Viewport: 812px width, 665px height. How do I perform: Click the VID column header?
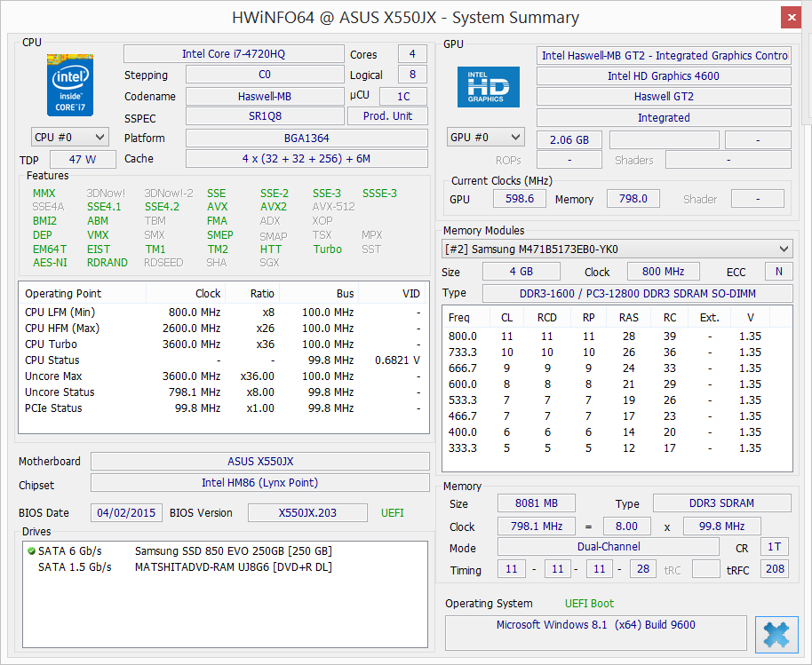point(394,293)
